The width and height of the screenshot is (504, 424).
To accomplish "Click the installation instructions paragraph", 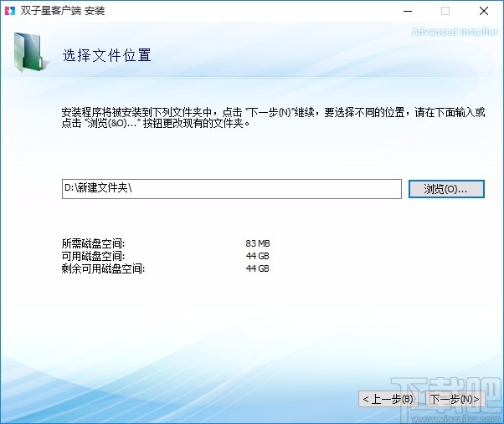I will (273, 117).
